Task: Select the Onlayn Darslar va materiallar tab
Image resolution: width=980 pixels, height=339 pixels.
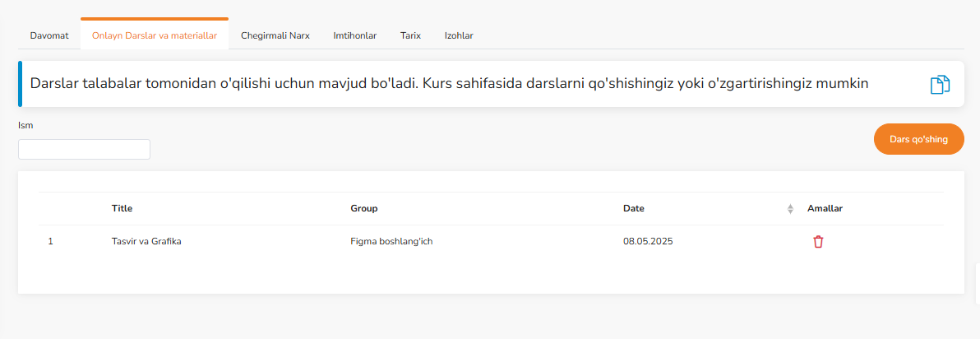Action: [155, 35]
